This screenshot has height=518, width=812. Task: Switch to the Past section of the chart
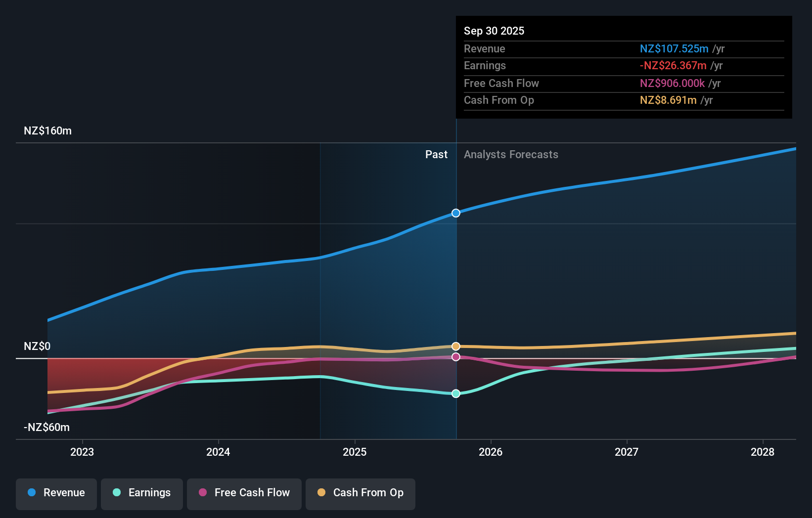[x=436, y=154]
